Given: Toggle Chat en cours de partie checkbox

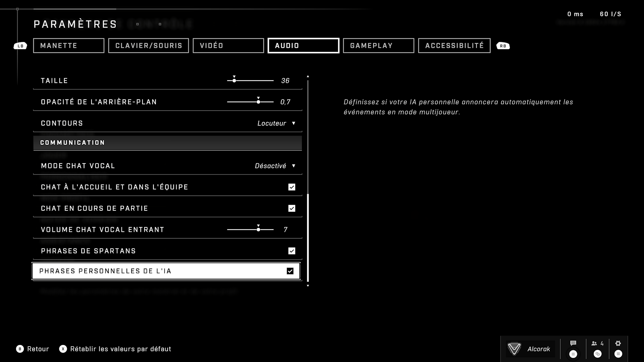Looking at the screenshot, I should click(x=291, y=208).
